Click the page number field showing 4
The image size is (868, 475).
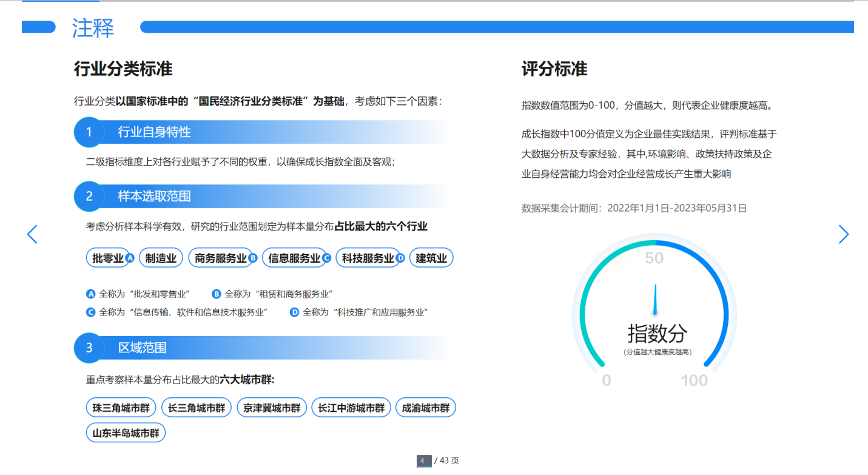coord(424,461)
